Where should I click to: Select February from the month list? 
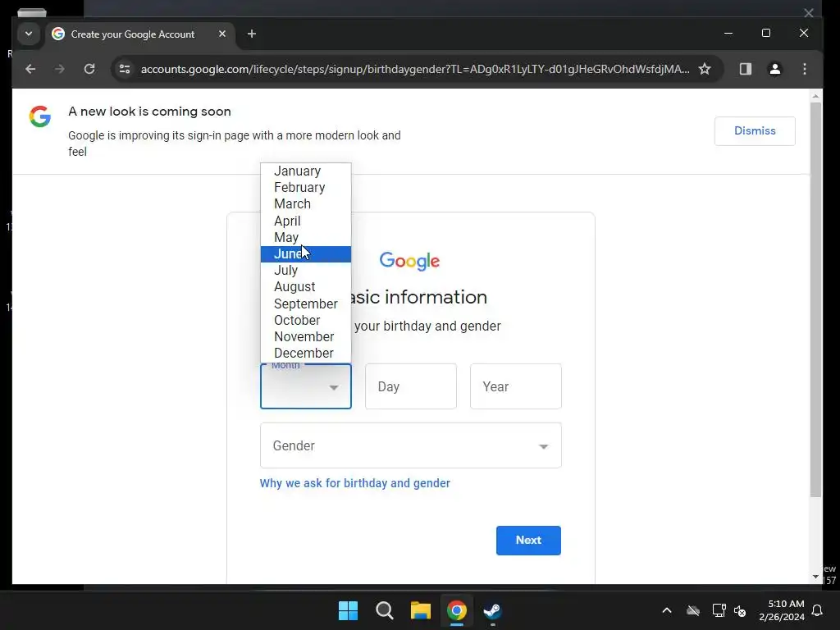coord(305,188)
